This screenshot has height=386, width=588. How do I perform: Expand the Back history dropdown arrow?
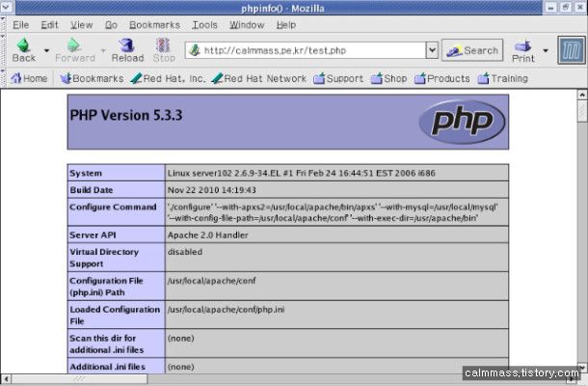coord(46,50)
